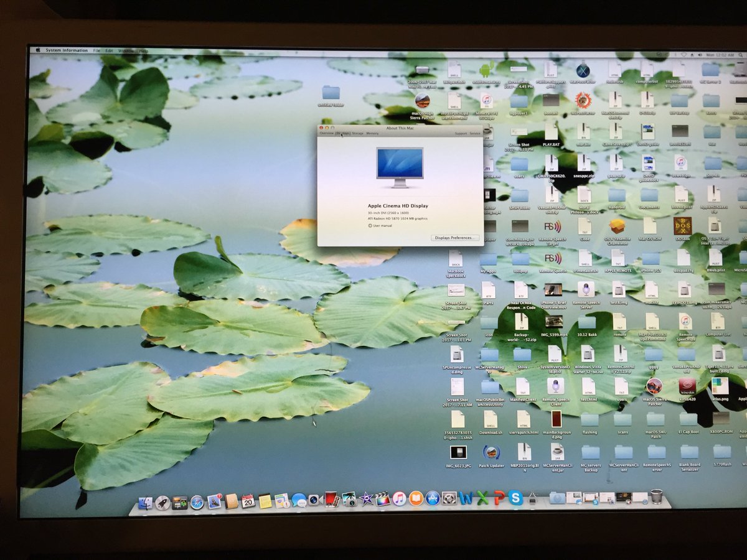Open System Preferences gear icon in Dock
747x560 pixels.
coord(449,498)
